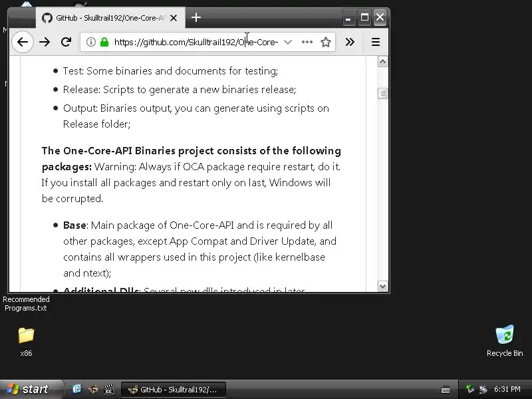Click the green secure connection padlock
This screenshot has height=399, width=532.
pyautogui.click(x=104, y=42)
